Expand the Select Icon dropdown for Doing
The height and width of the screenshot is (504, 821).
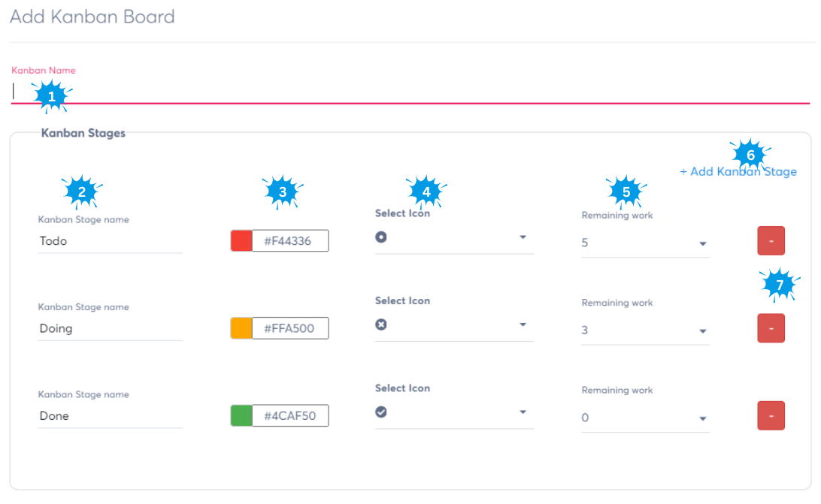click(523, 325)
